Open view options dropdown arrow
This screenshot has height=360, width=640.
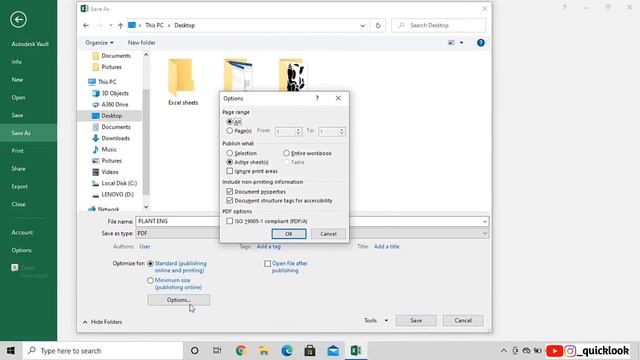(x=462, y=42)
